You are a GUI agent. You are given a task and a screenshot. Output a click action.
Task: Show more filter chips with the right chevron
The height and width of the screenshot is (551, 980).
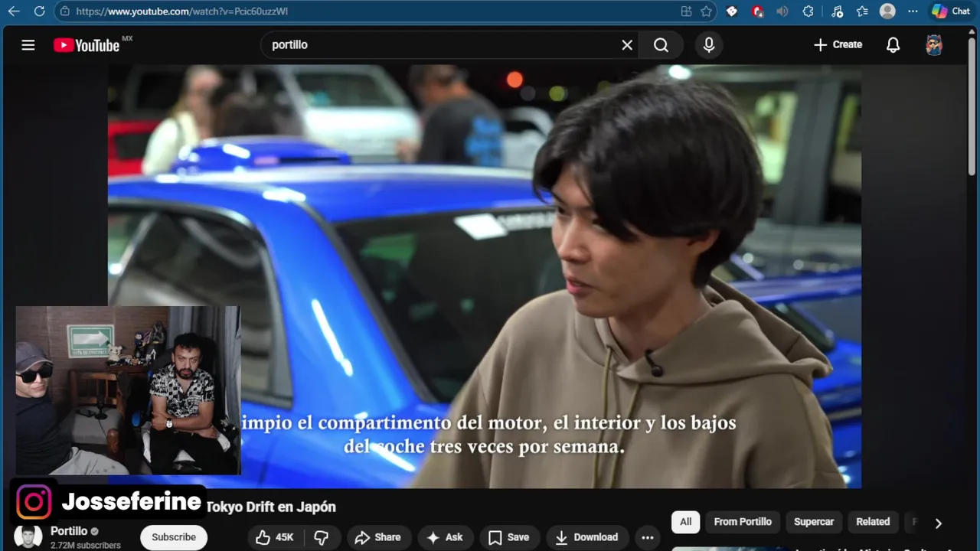tap(938, 523)
